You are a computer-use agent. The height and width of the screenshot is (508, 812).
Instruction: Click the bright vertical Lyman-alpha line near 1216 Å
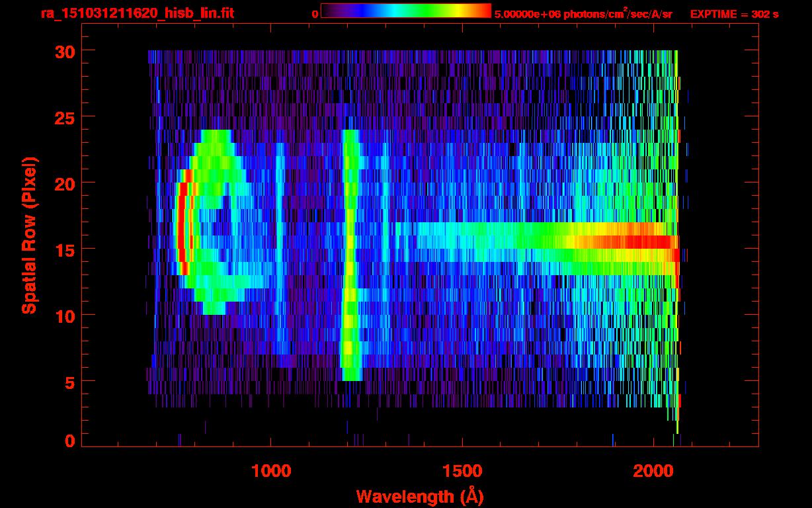[349, 255]
